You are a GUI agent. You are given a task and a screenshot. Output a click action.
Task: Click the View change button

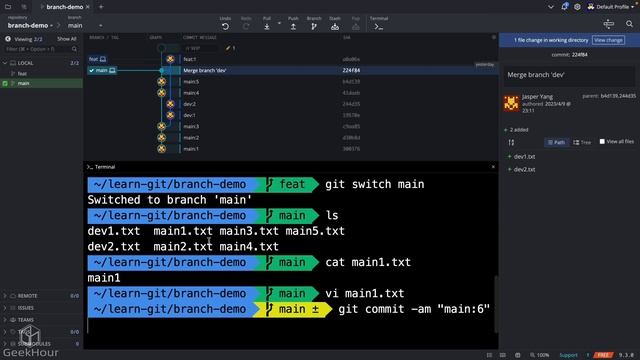pos(608,40)
